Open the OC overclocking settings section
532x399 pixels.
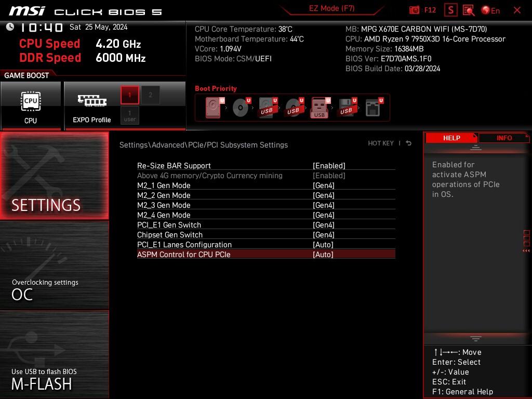(x=54, y=265)
